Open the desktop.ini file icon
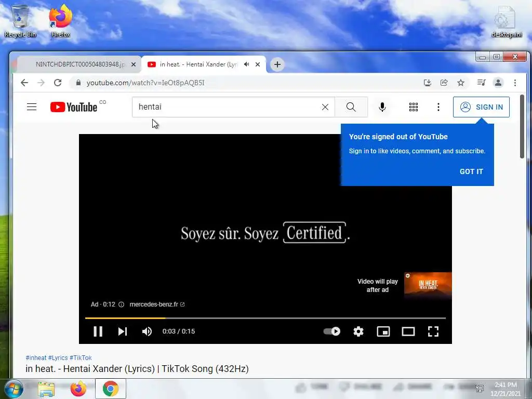 (x=506, y=21)
